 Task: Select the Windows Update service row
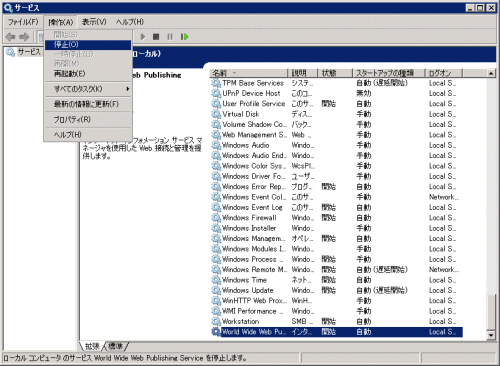coord(337,290)
